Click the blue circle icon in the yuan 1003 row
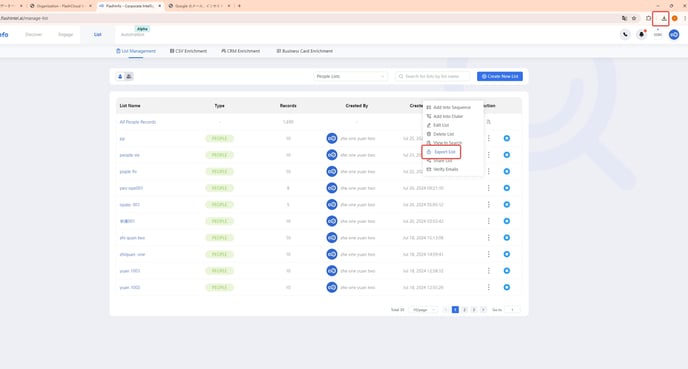 tap(507, 271)
